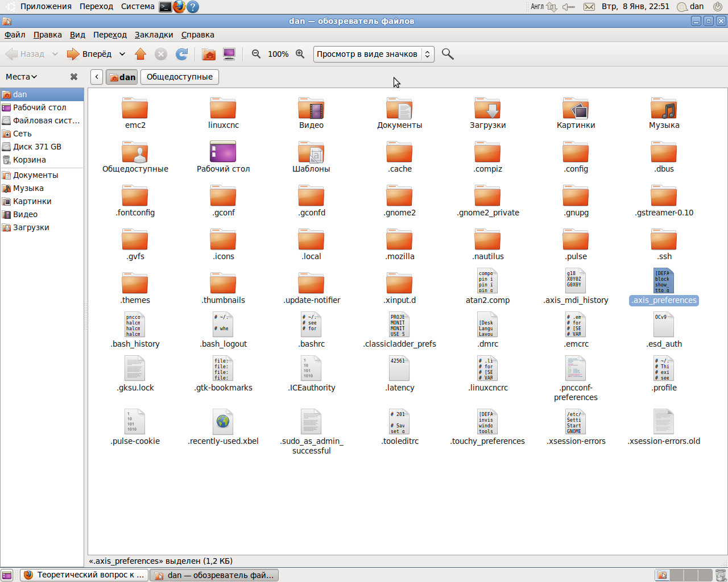Open Help from the top panel

pos(193,7)
